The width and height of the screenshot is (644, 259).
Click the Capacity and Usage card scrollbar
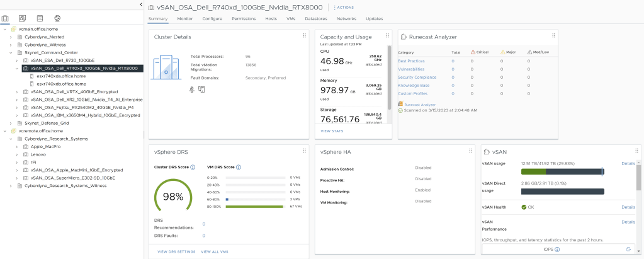click(x=389, y=78)
